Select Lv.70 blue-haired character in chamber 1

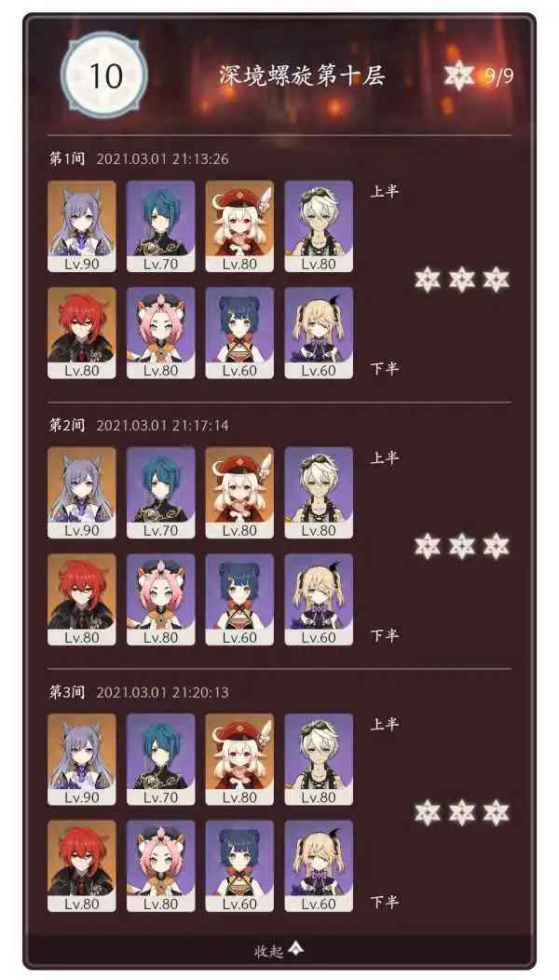click(160, 226)
